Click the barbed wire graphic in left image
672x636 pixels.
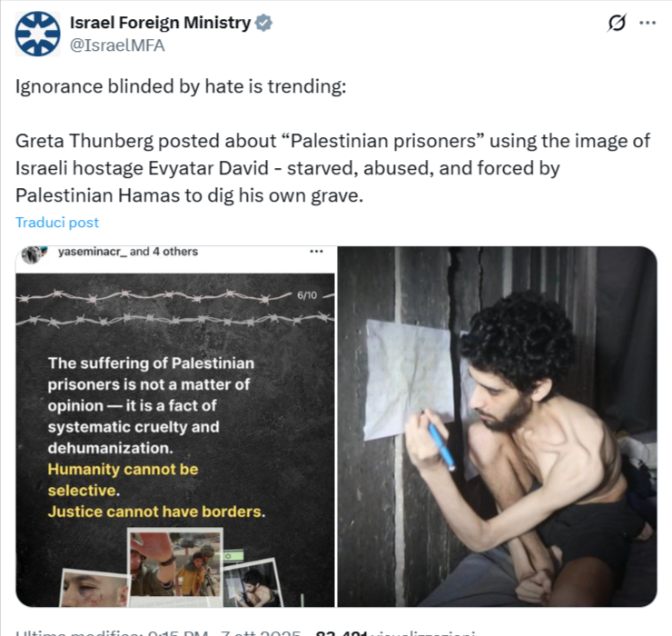coord(175,307)
